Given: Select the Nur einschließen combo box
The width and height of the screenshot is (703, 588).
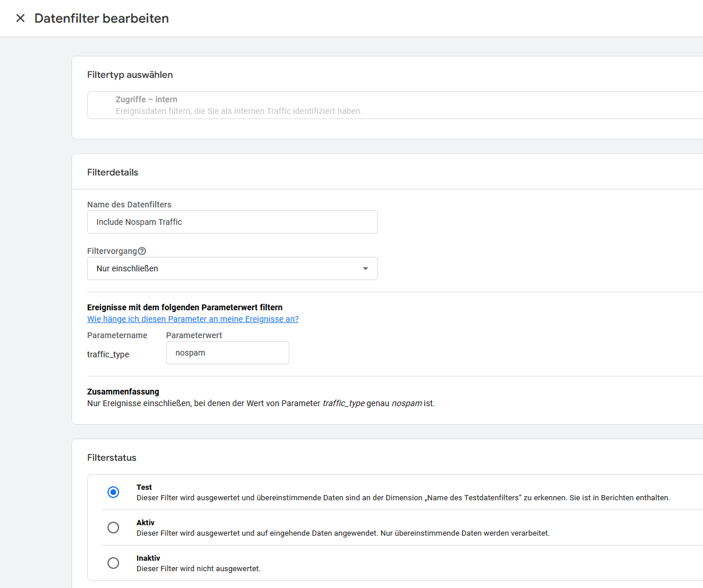Looking at the screenshot, I should click(x=232, y=268).
